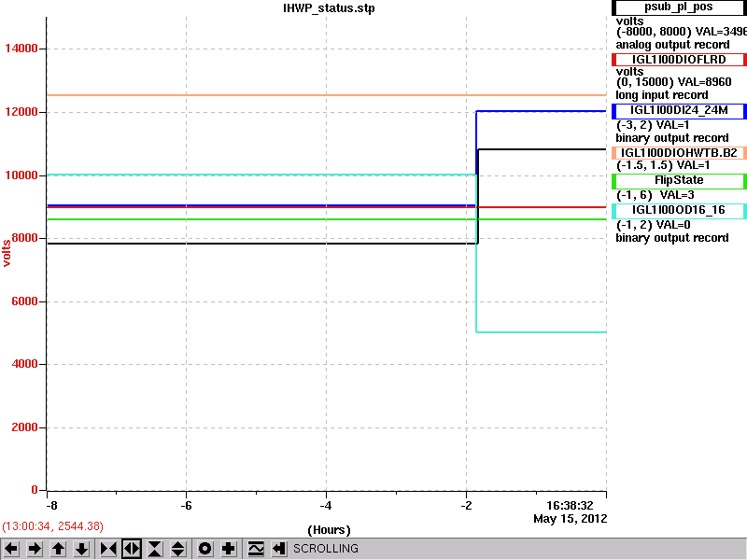The width and height of the screenshot is (747, 560).
Task: Click the -4 hours x-axis tick label
Action: [x=326, y=506]
